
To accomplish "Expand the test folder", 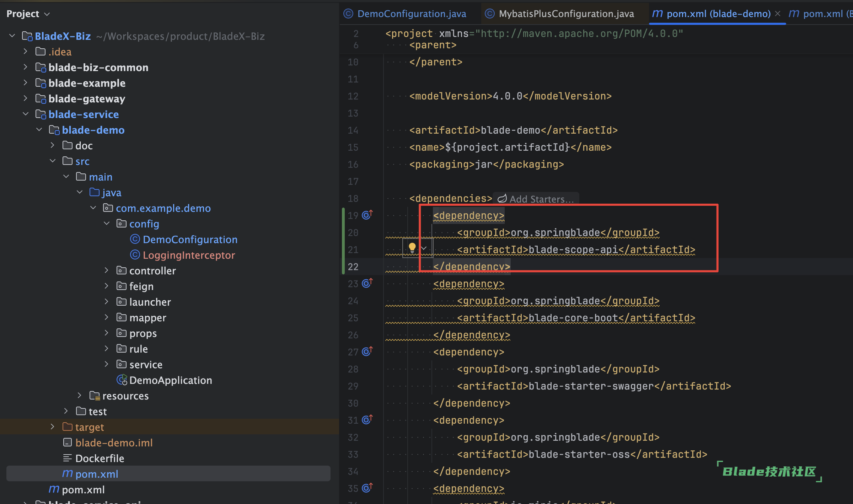I will (x=66, y=411).
